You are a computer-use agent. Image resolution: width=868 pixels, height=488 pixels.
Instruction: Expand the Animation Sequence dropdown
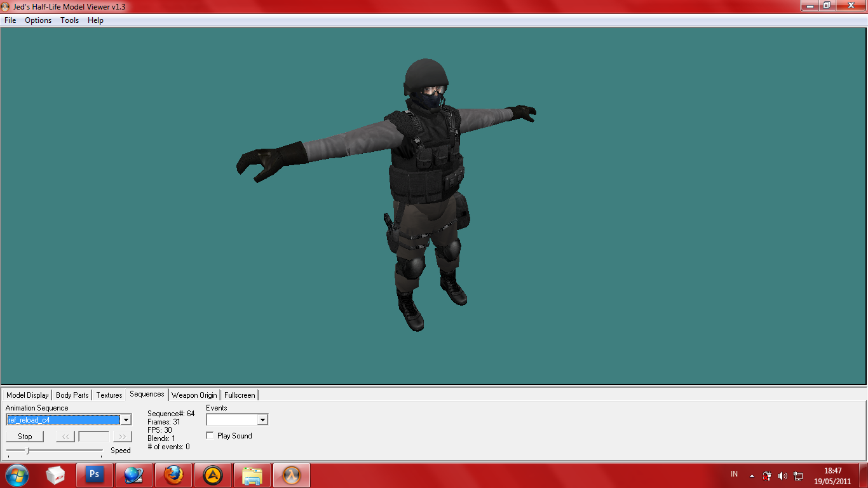[126, 420]
